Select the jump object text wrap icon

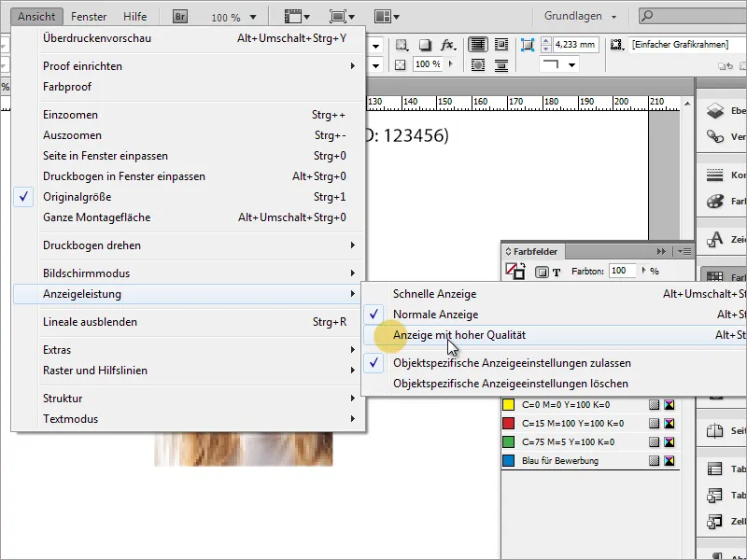(x=501, y=64)
